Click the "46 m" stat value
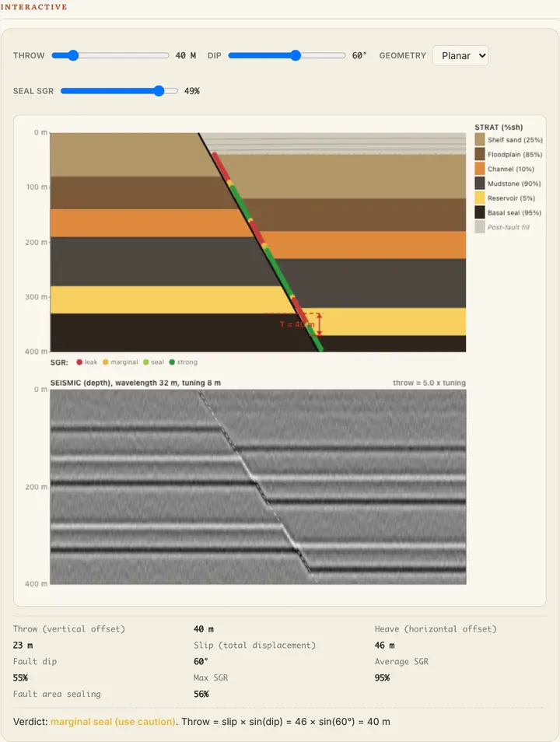Image resolution: width=560 pixels, height=742 pixels. 384,645
